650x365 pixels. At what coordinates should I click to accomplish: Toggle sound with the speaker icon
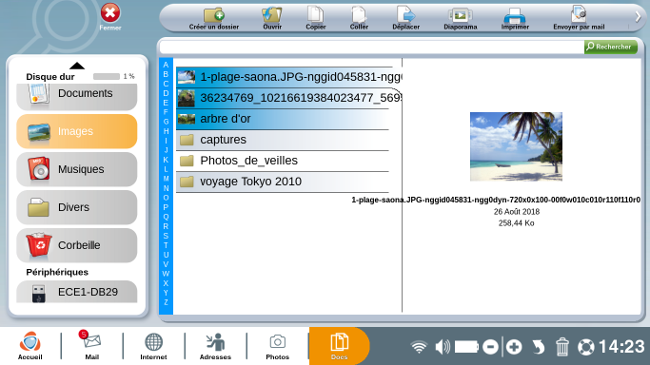pos(443,347)
